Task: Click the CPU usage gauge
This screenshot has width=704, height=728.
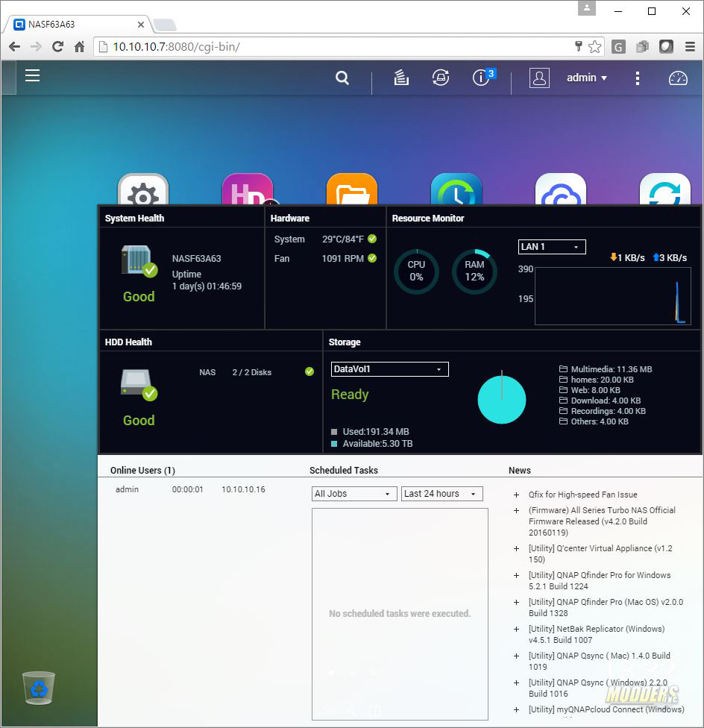Action: pos(416,272)
